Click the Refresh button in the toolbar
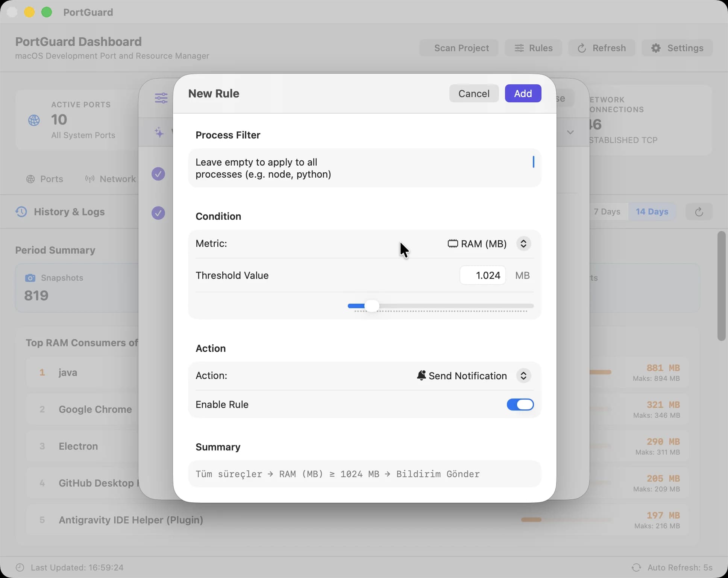The image size is (728, 578). click(602, 48)
